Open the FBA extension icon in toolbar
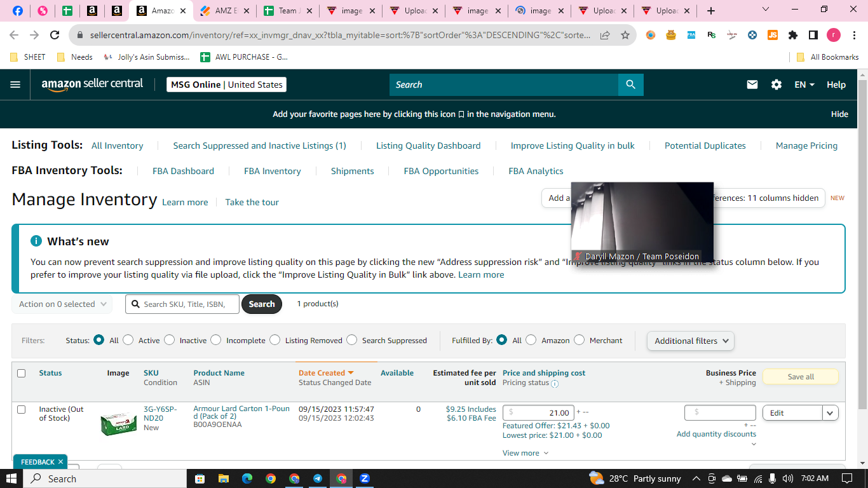This screenshot has width=868, height=488. click(x=691, y=35)
